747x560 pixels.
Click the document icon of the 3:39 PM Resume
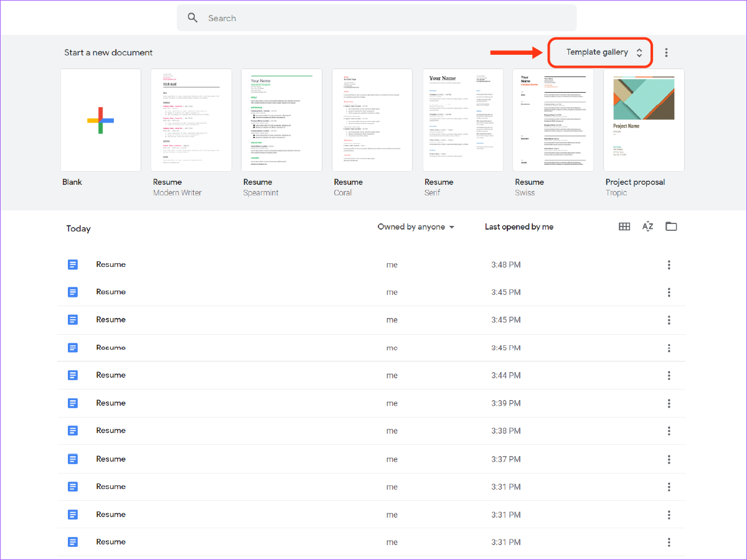(73, 403)
